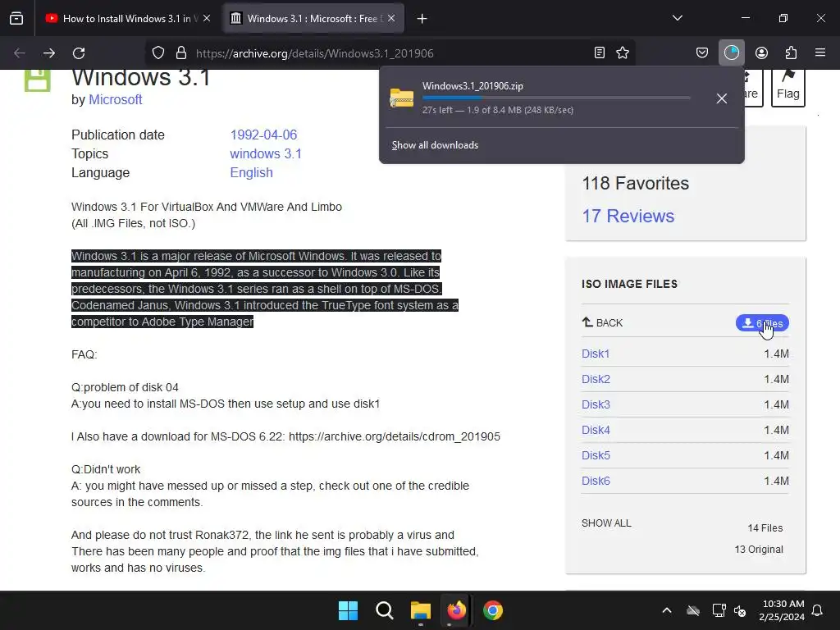The height and width of the screenshot is (630, 840).
Task: Click SHOW ALL files link
Action: pyautogui.click(x=606, y=523)
